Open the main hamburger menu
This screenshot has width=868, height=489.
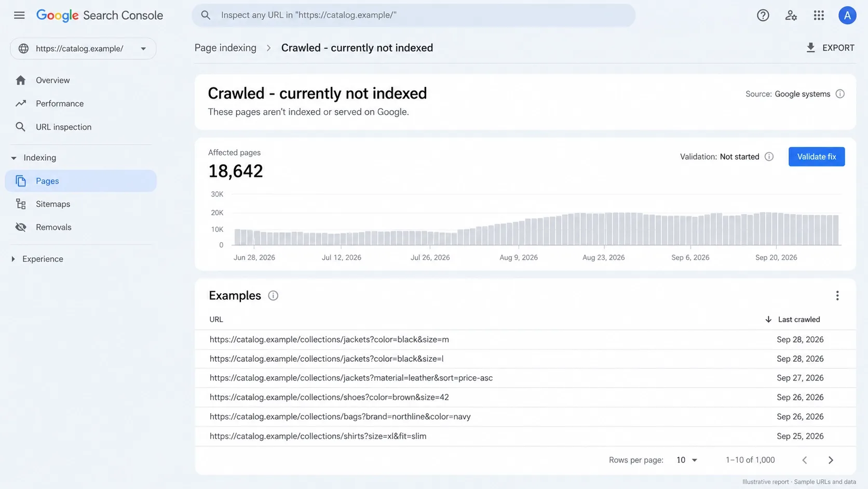point(19,15)
